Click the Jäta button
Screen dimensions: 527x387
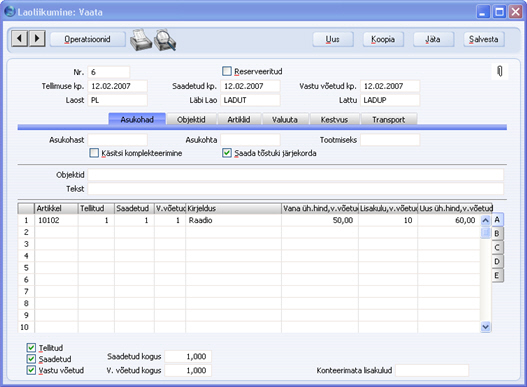click(433, 39)
